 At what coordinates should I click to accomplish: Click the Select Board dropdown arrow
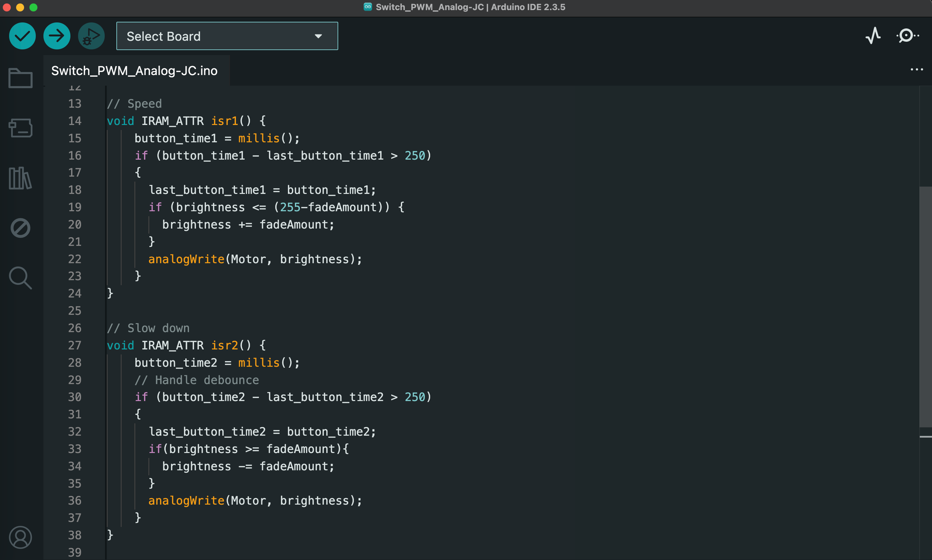(318, 36)
